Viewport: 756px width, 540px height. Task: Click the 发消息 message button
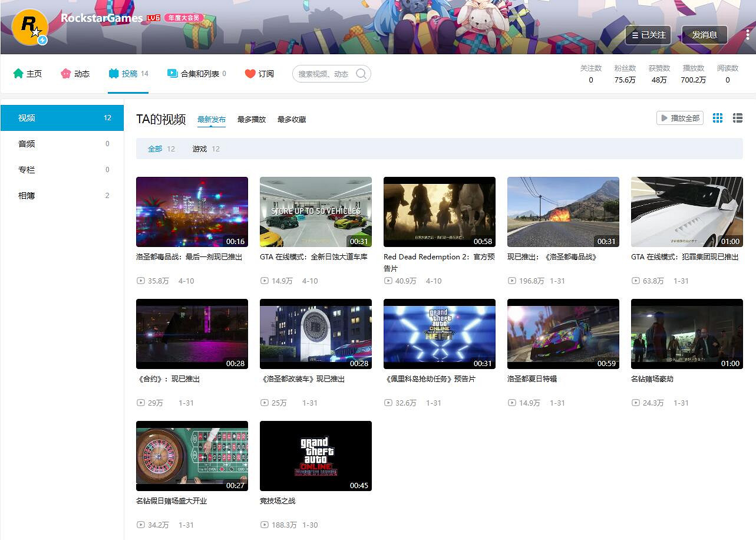[705, 35]
